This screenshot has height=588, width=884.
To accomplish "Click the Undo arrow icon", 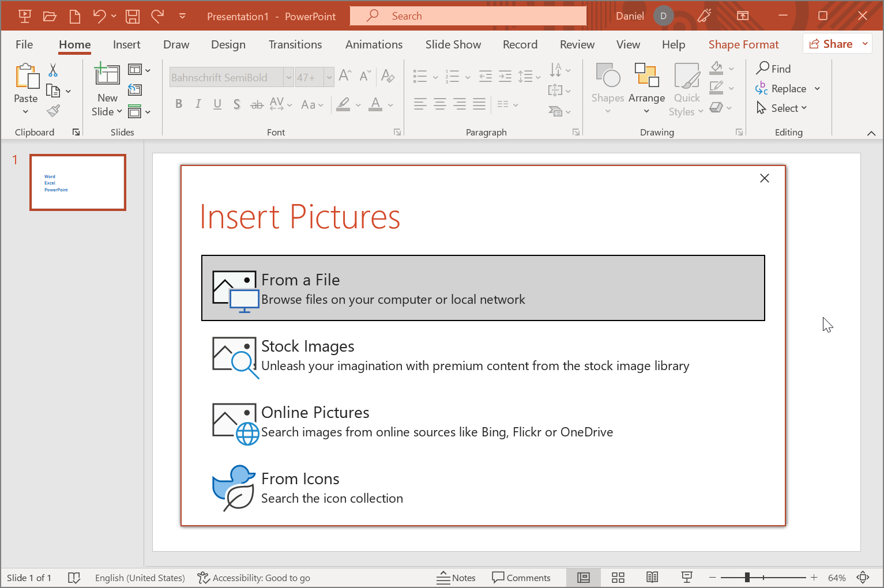I will click(99, 16).
